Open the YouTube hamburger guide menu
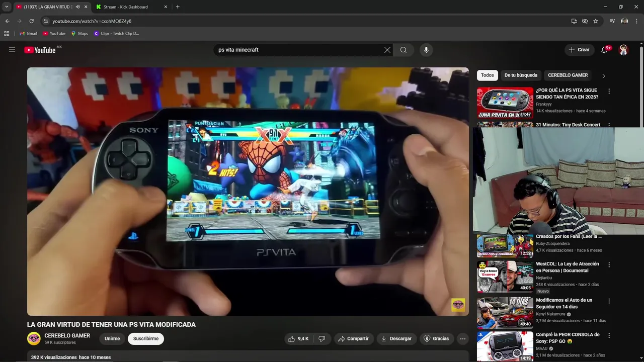The width and height of the screenshot is (644, 362). tap(12, 50)
